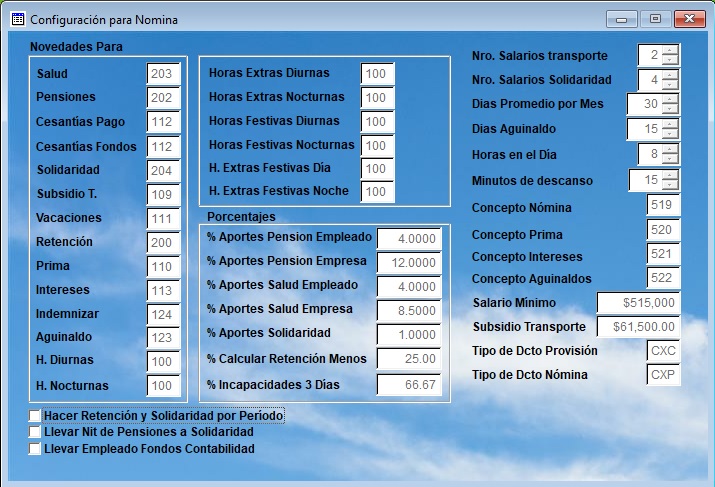Increase Nro. Salarios transporte value
715x487 pixels.
coord(670,51)
